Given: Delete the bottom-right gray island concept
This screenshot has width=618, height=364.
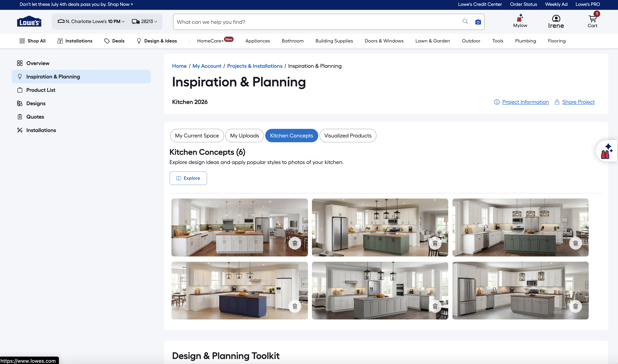Looking at the screenshot, I should pyautogui.click(x=575, y=306).
